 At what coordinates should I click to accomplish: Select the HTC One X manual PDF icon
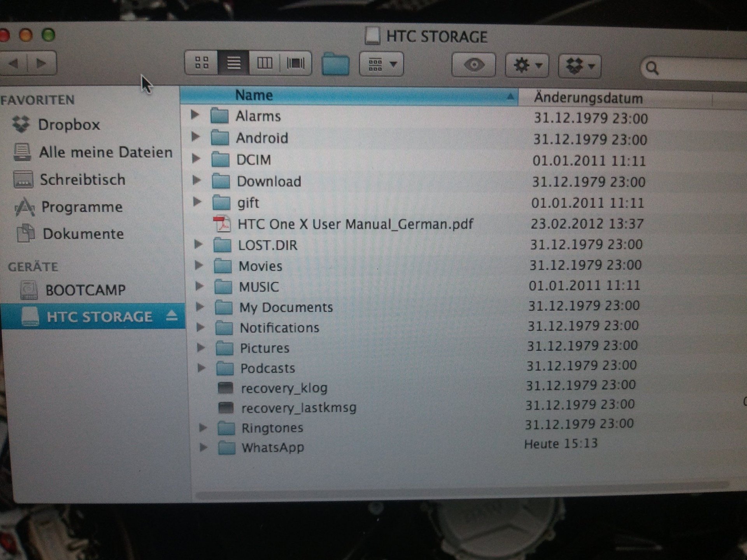click(222, 224)
